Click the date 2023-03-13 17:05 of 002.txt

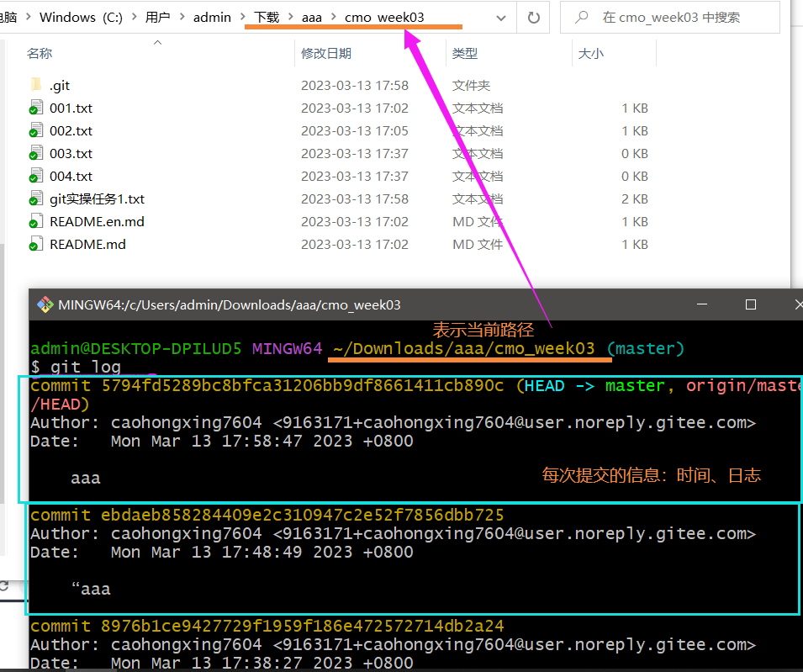coord(354,130)
